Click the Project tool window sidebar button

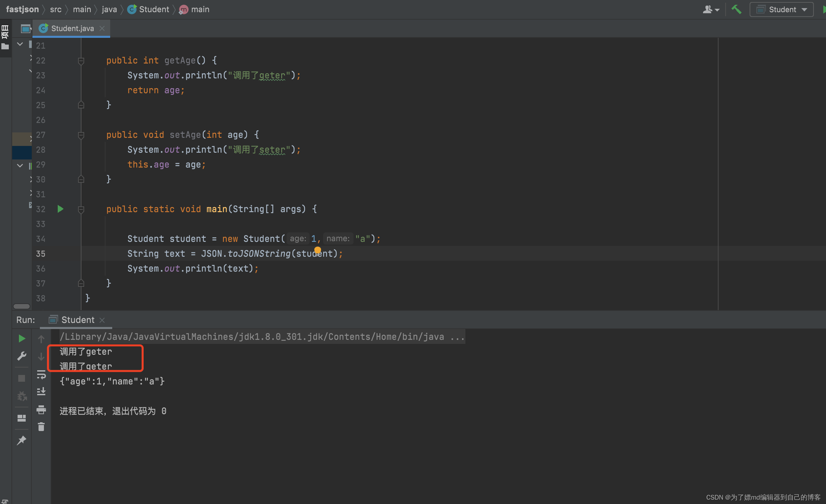pos(5,37)
